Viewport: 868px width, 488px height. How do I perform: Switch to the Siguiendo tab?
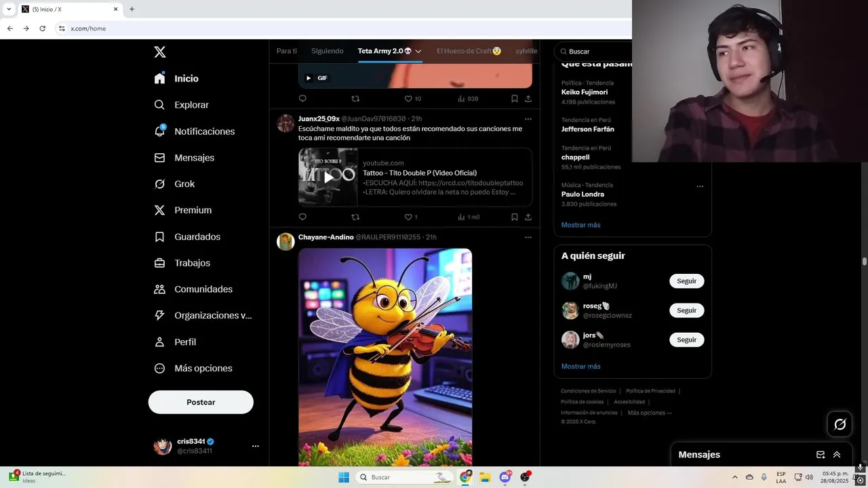tap(328, 51)
